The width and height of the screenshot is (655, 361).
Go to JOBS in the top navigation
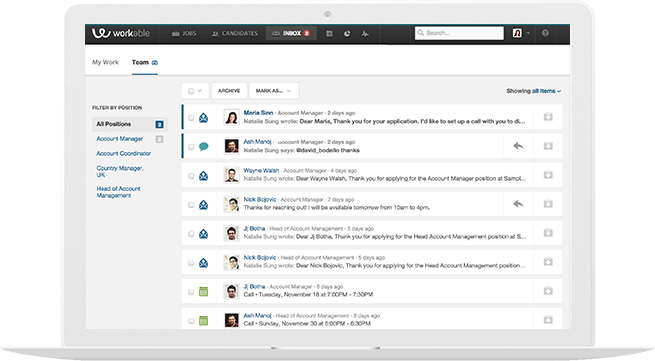(184, 33)
